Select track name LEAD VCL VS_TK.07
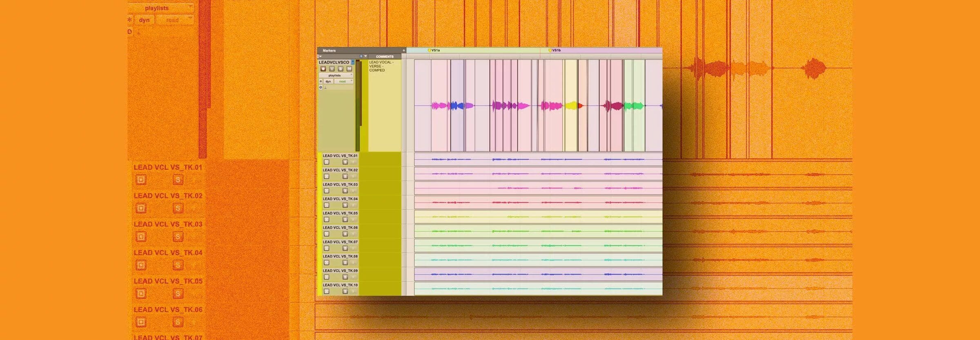This screenshot has width=980, height=340. pos(340,242)
